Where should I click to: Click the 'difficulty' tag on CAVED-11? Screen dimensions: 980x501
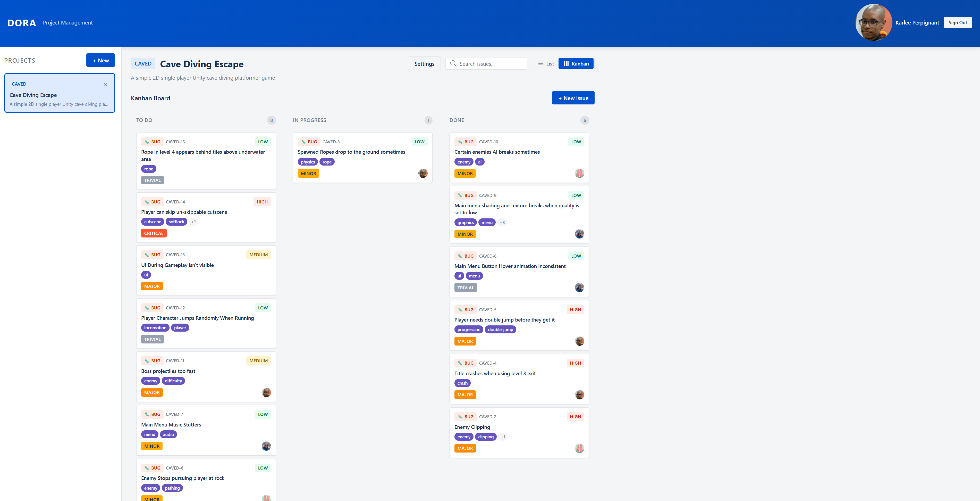click(173, 381)
